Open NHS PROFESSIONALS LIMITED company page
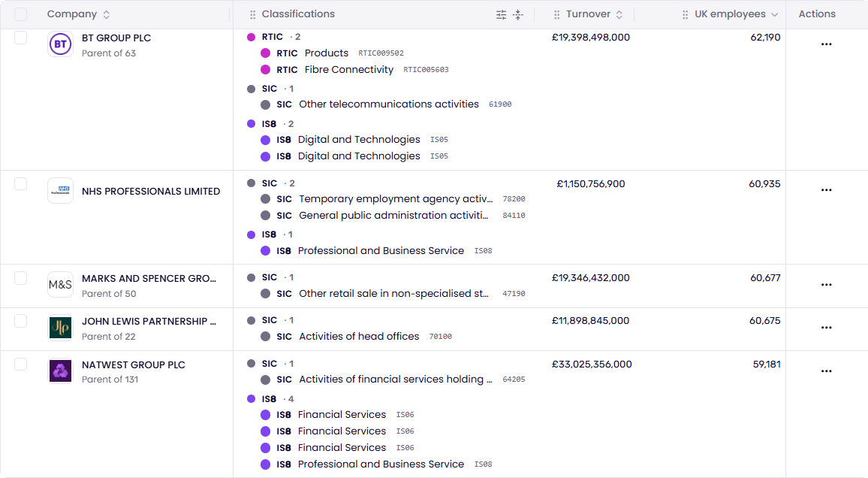Viewport: 868px width, 478px height. [x=151, y=192]
